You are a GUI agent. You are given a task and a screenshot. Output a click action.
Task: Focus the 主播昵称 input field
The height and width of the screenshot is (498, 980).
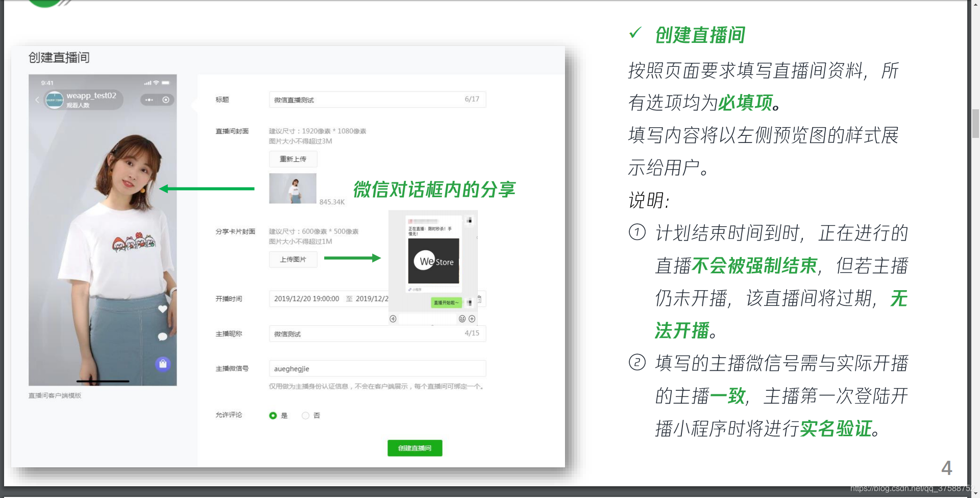pos(377,334)
